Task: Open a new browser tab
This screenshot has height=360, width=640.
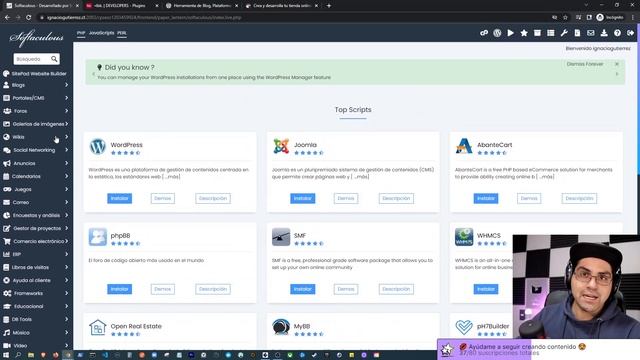Action: tap(329, 6)
